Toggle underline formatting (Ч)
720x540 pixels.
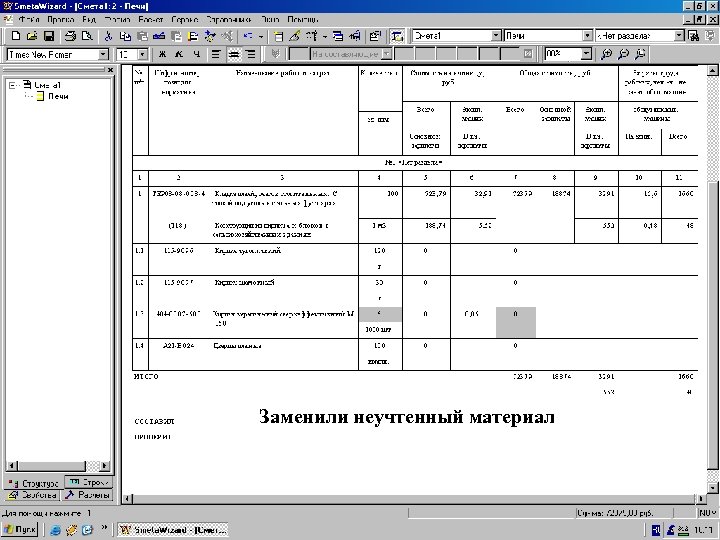point(197,54)
